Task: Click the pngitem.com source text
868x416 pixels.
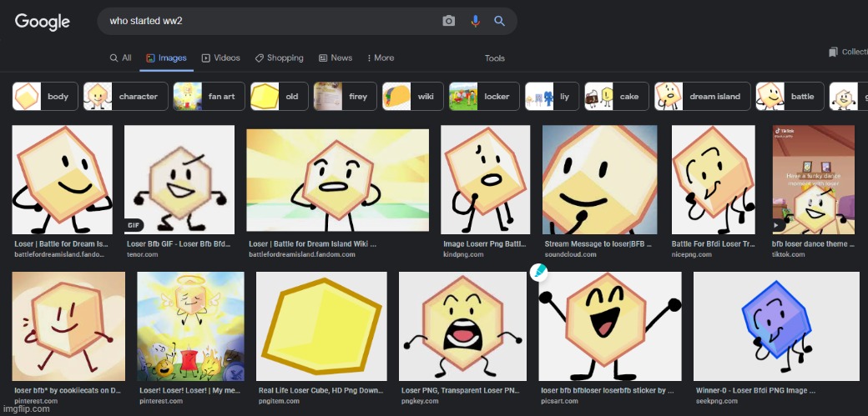Action: (279, 401)
